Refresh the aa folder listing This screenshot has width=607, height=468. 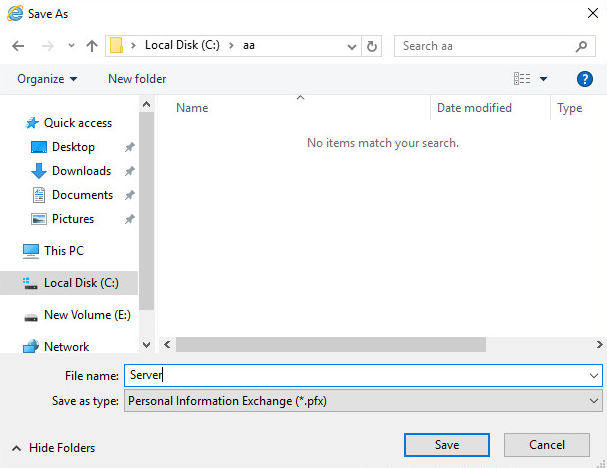(372, 46)
